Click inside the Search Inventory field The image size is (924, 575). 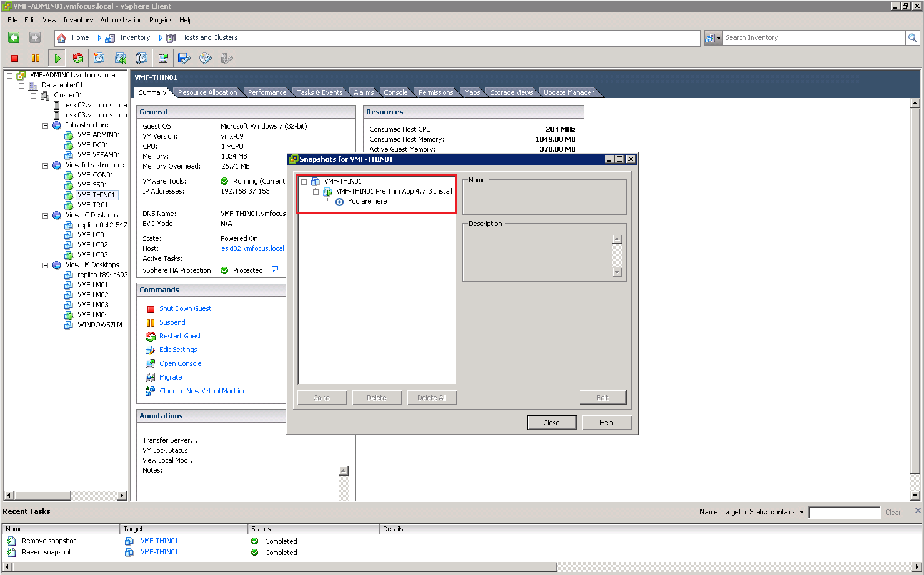pos(812,38)
